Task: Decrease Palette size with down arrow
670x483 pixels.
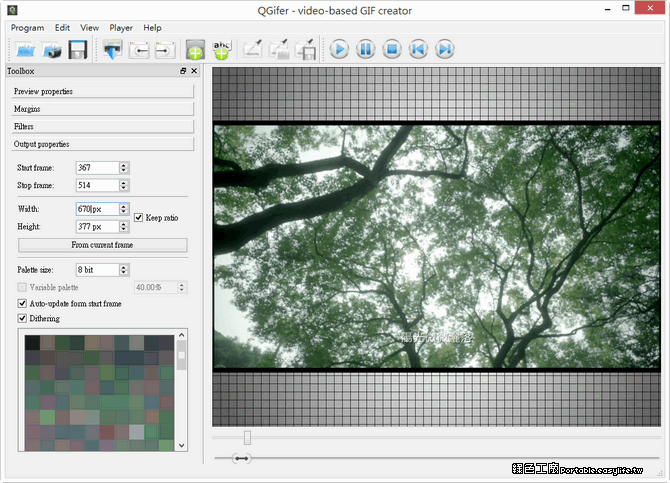Action: [123, 272]
